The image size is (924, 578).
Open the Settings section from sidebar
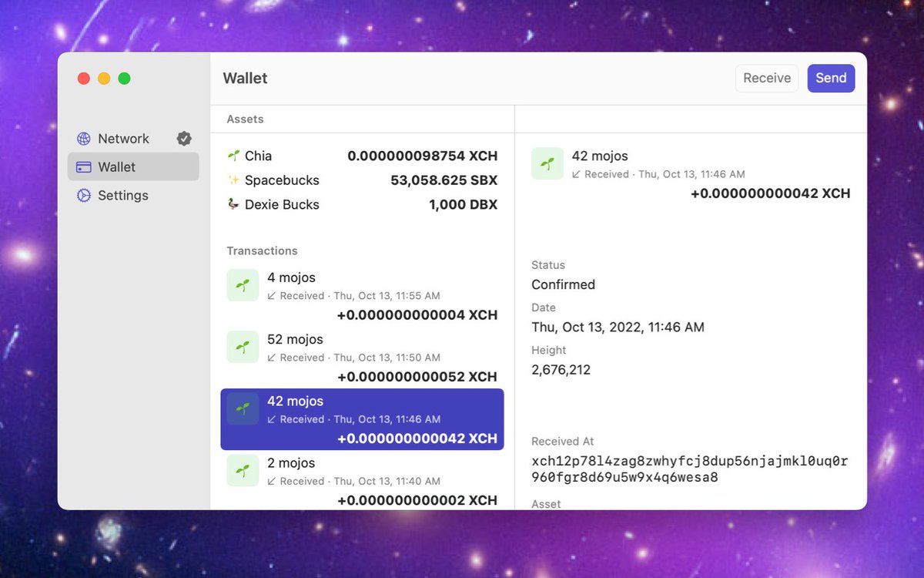[121, 195]
